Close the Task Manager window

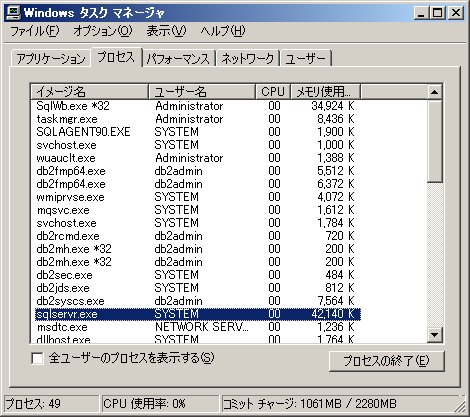(455, 13)
